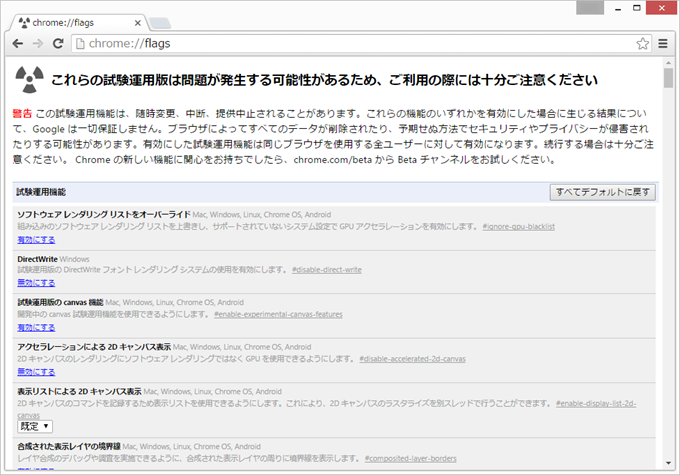
Task: Close the Chrome window
Action: [x=661, y=8]
